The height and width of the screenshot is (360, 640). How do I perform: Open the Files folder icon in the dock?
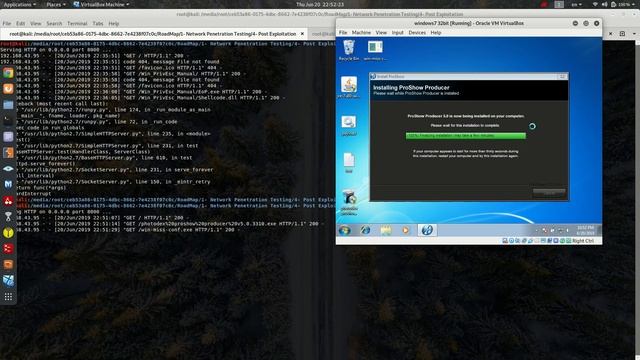(x=8, y=105)
